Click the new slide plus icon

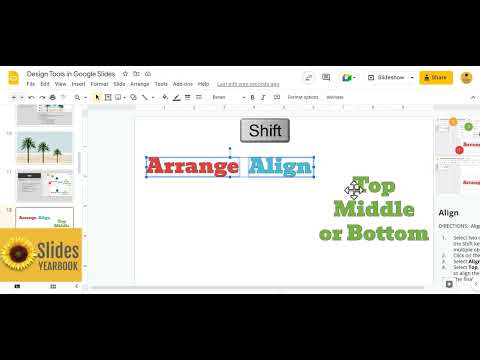coord(14,97)
